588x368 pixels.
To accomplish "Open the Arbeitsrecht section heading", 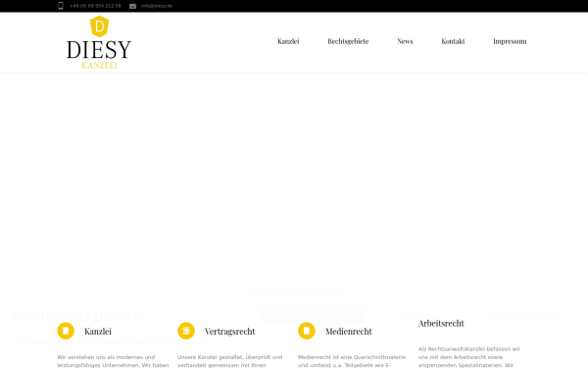I will [441, 323].
